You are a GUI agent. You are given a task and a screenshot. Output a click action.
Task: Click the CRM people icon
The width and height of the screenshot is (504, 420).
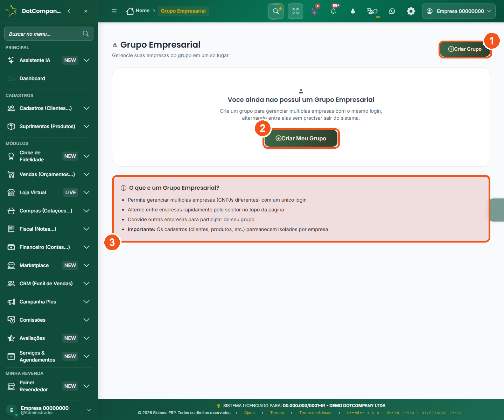click(11, 283)
